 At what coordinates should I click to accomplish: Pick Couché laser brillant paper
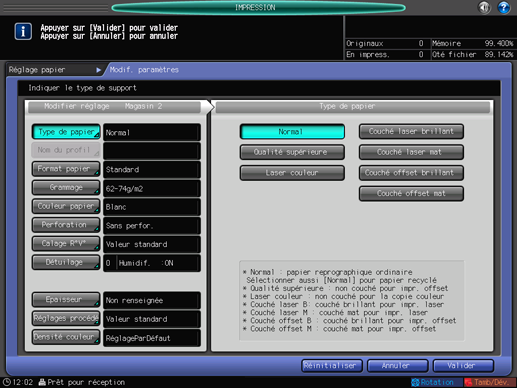(x=411, y=132)
